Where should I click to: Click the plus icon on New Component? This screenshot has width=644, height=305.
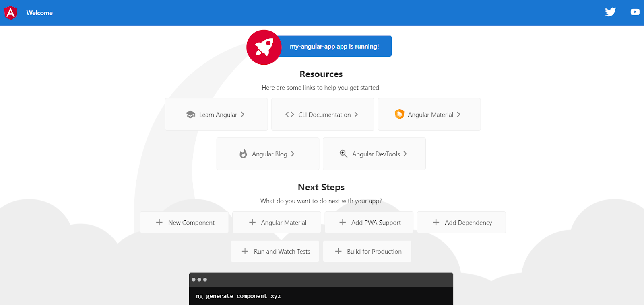[x=159, y=222]
